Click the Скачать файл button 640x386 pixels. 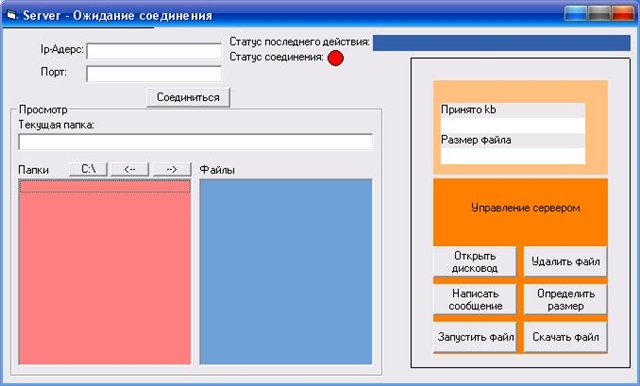pos(566,337)
